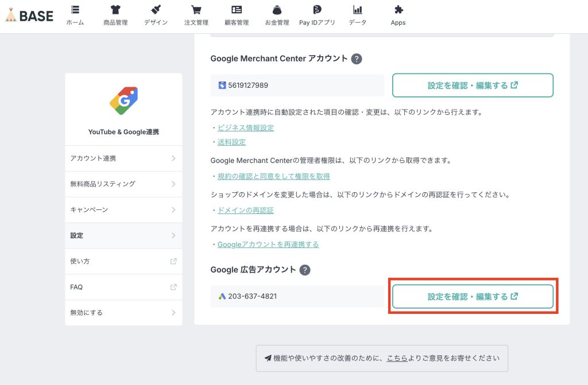Click Google Merchant Center アカウント heading
Screen dimensions: 588x385
click(279, 59)
